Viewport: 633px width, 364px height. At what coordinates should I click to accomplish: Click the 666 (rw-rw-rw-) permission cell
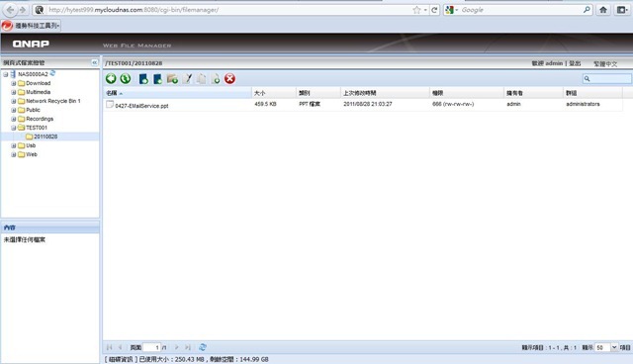pyautogui.click(x=453, y=104)
